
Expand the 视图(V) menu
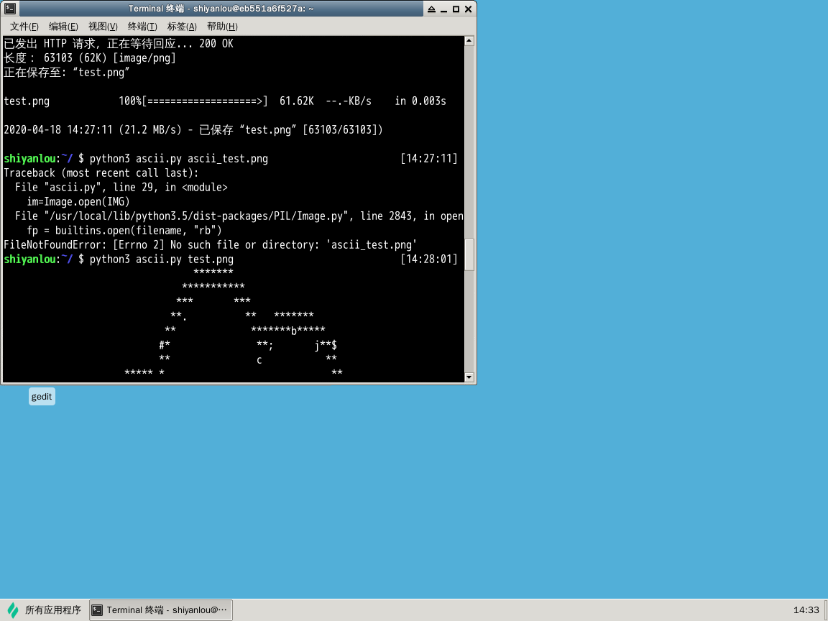point(103,27)
